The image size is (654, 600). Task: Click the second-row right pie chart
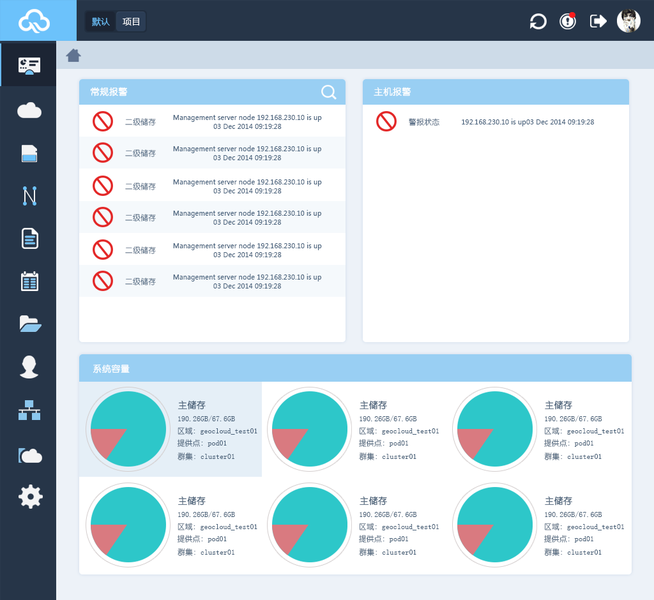point(495,525)
